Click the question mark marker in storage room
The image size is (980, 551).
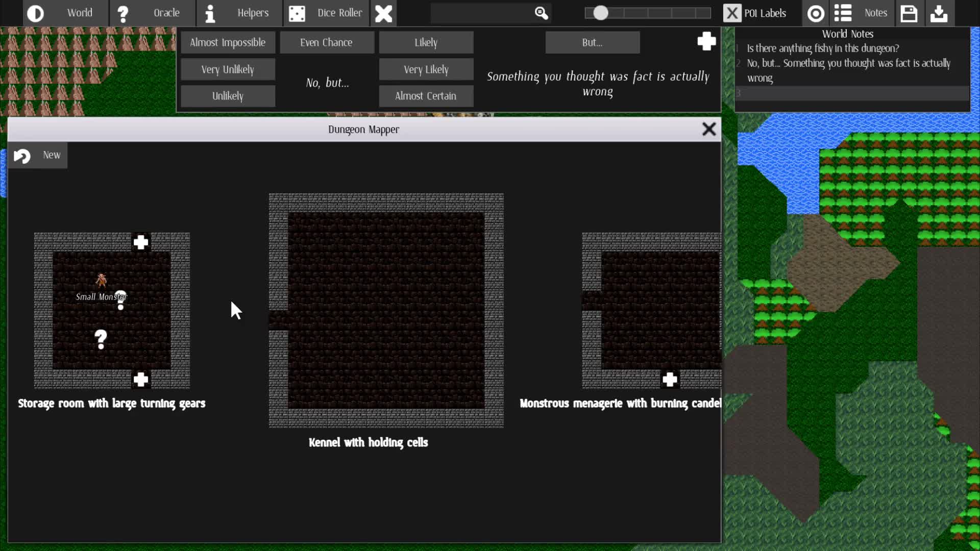point(101,338)
